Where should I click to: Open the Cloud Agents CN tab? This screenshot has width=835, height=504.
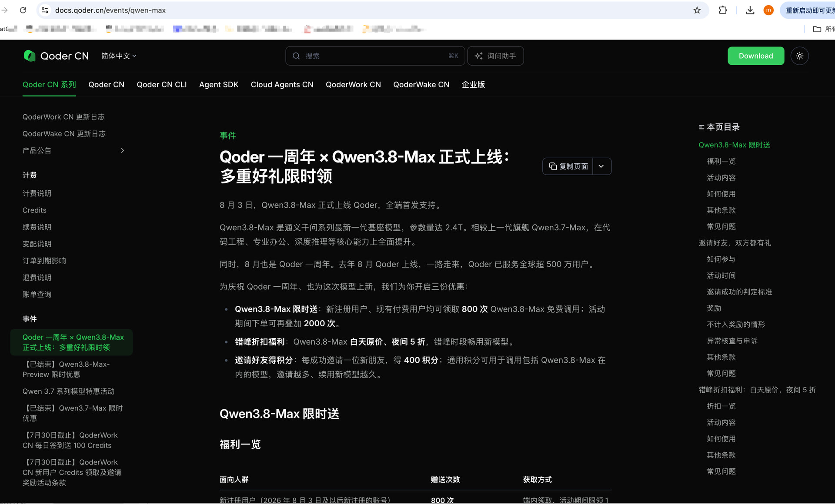click(282, 85)
